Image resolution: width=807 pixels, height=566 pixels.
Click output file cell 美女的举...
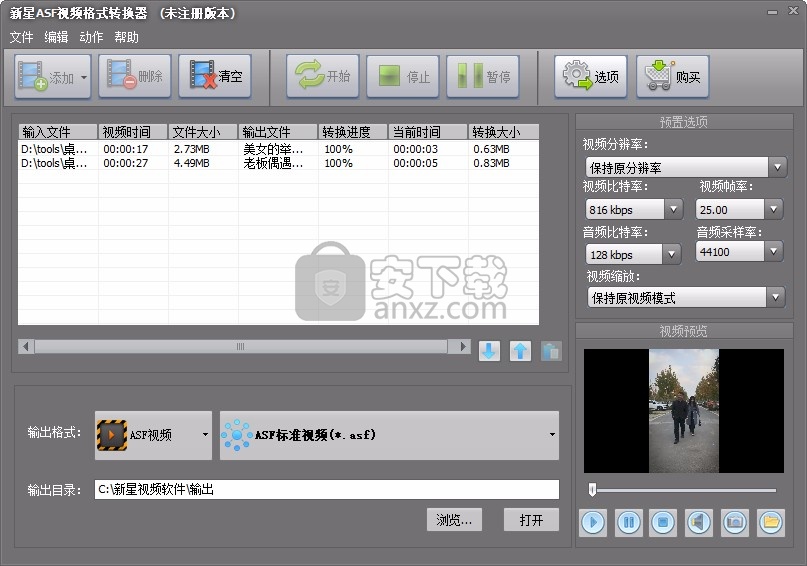click(273, 149)
